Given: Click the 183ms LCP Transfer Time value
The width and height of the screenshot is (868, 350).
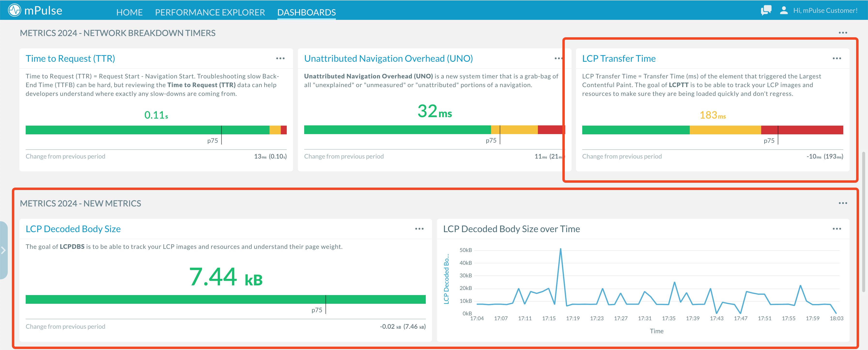Looking at the screenshot, I should 712,115.
